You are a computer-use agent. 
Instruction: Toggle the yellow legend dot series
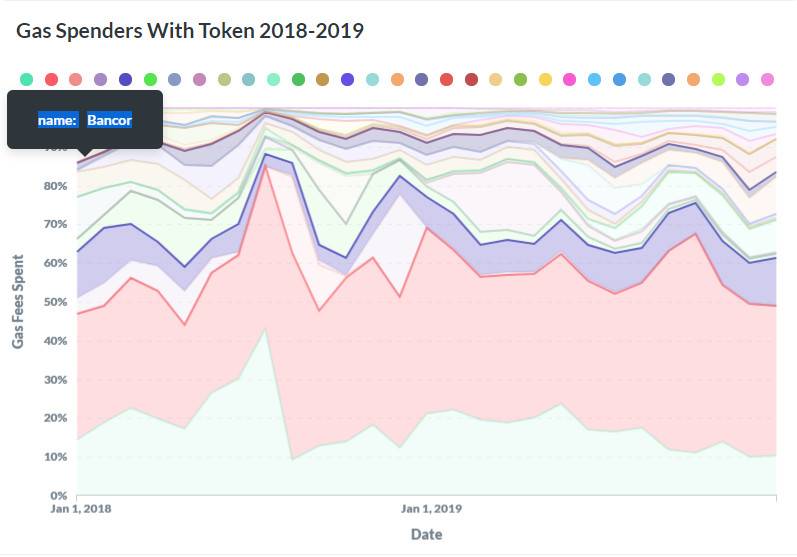pyautogui.click(x=545, y=79)
